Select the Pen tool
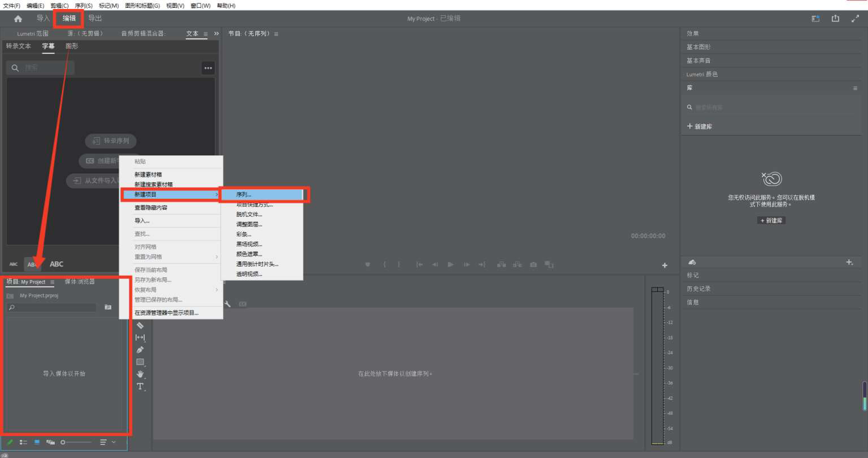Viewport: 868px width, 458px height. (x=140, y=350)
